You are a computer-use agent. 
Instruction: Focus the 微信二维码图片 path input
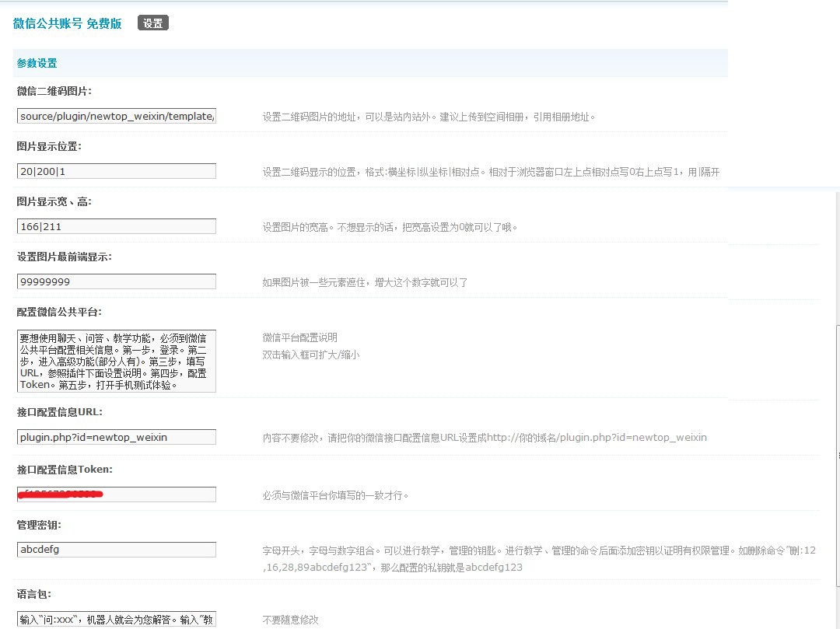[117, 116]
